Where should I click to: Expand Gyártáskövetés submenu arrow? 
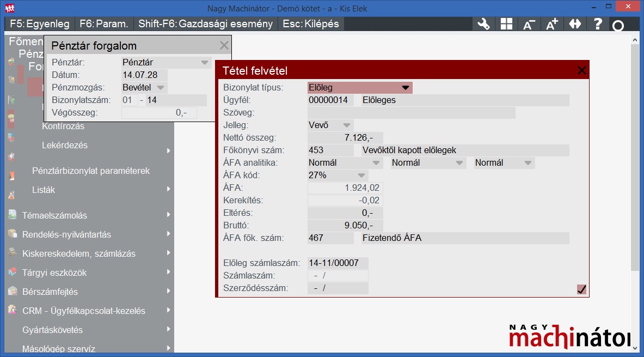point(168,329)
